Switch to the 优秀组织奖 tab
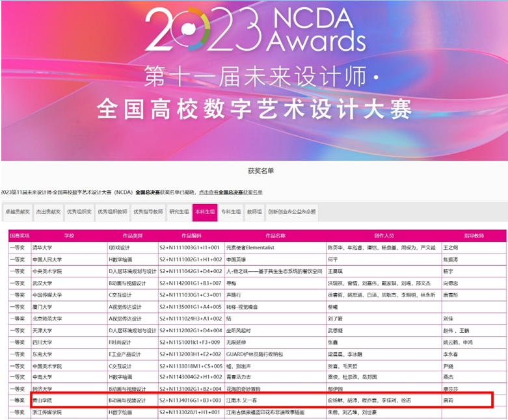The width and height of the screenshot is (508, 420). 79,212
